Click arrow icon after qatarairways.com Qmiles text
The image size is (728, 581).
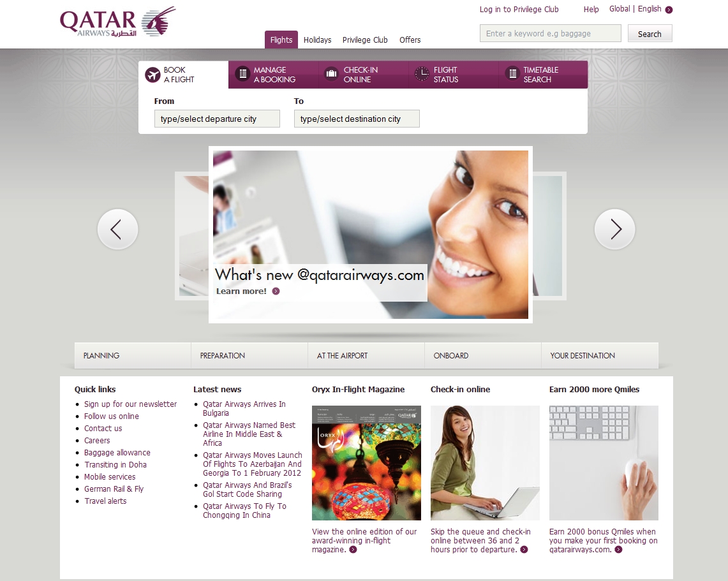(x=618, y=550)
